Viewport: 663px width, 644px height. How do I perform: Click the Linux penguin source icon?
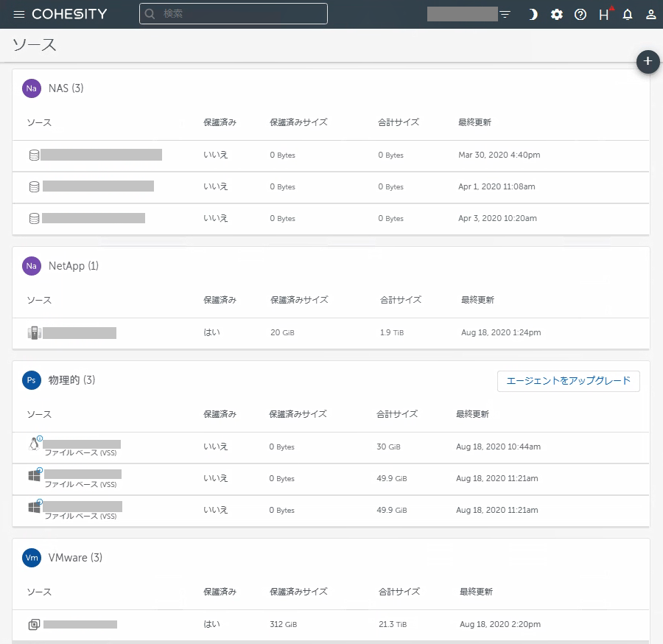(x=35, y=444)
